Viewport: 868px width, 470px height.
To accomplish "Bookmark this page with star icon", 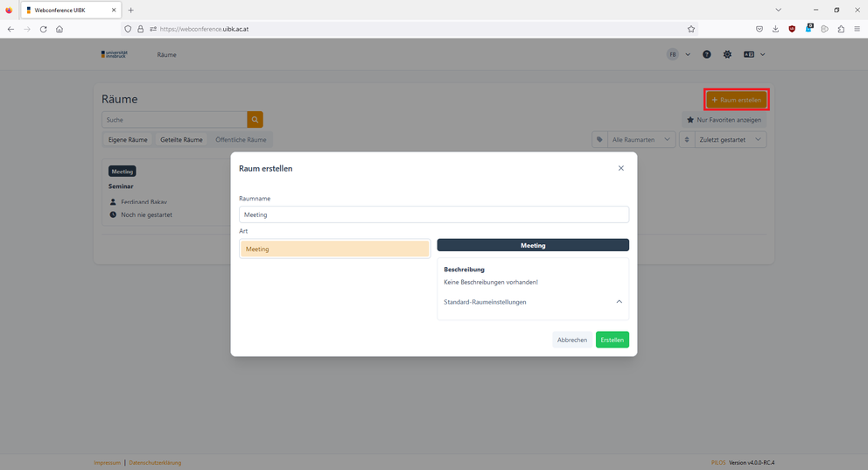I will [x=690, y=29].
